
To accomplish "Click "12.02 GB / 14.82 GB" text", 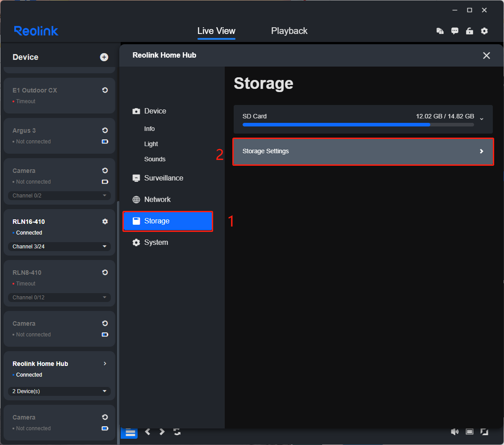I will click(x=445, y=116).
